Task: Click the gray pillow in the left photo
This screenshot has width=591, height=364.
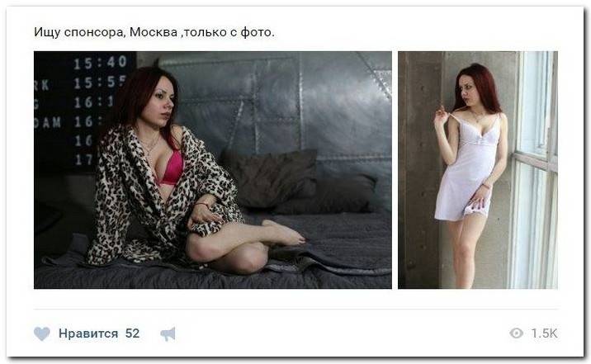Action: pos(268,178)
